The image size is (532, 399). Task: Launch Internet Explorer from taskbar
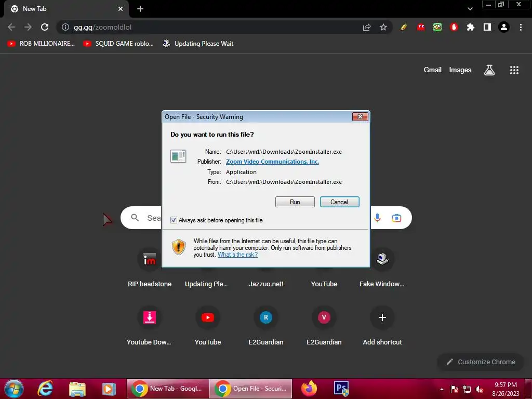tap(45, 389)
